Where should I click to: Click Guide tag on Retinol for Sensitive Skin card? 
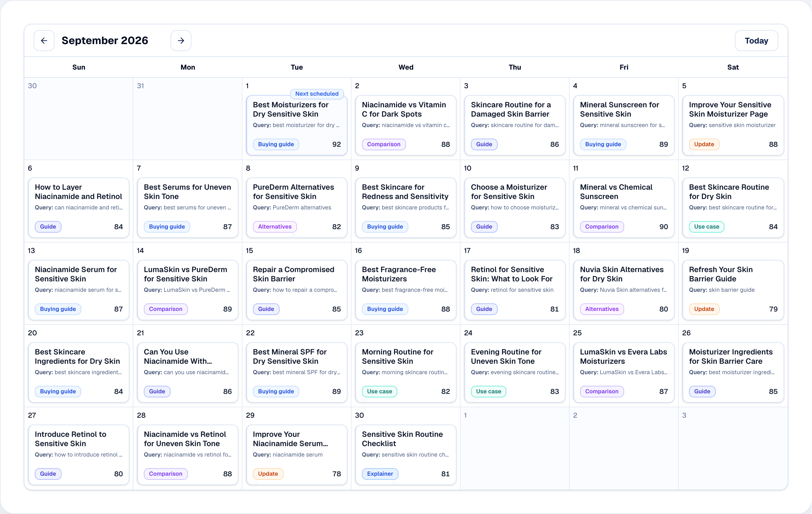pos(484,309)
